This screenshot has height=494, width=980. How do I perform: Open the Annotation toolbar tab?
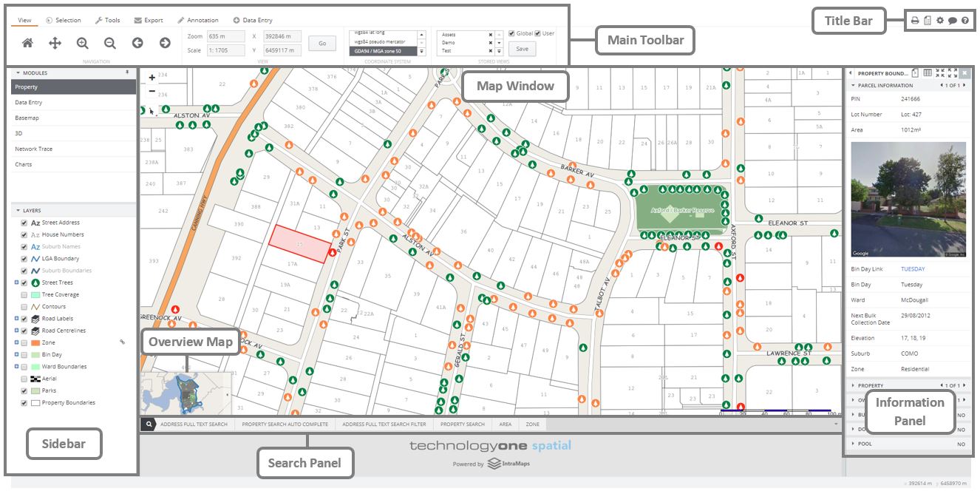point(197,21)
